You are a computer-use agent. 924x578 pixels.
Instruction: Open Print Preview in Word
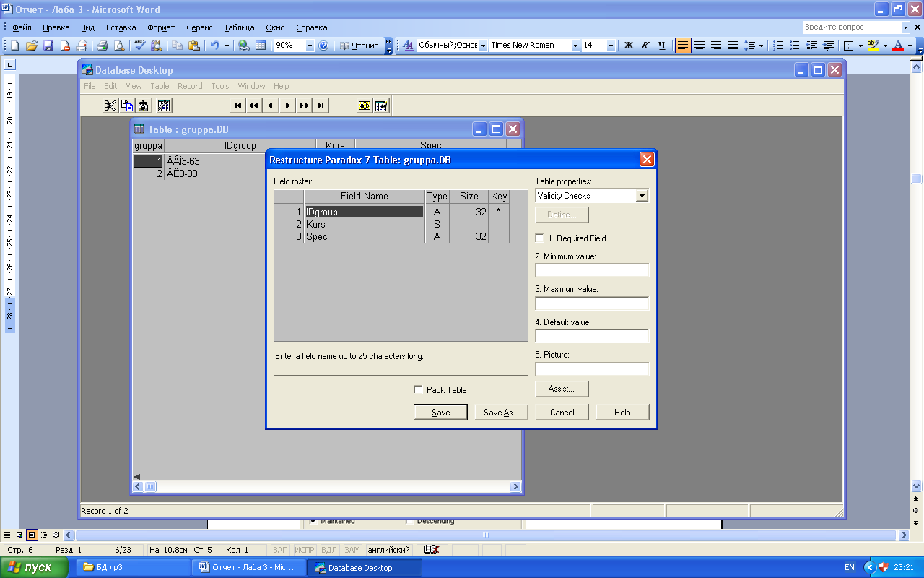tap(119, 46)
